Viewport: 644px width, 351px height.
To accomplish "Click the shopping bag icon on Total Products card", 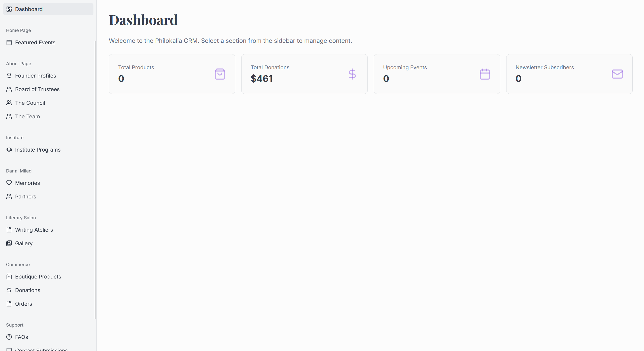I will coord(220,74).
